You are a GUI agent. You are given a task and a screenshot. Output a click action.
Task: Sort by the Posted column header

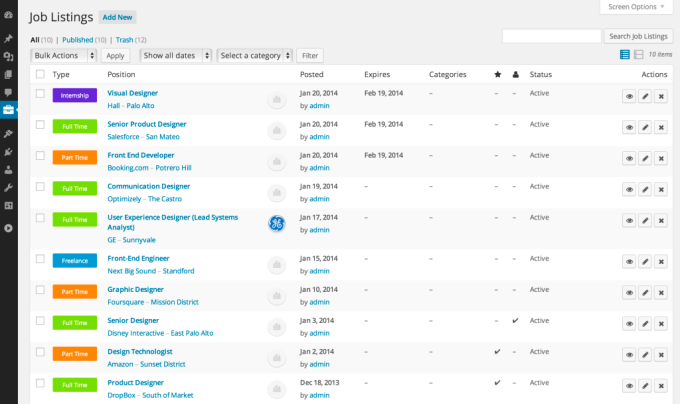coord(312,75)
